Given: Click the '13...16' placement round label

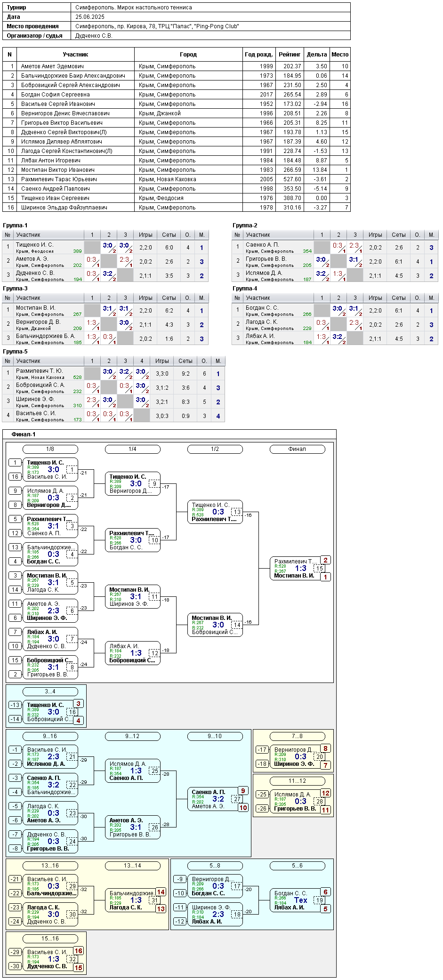Looking at the screenshot, I should tap(50, 866).
